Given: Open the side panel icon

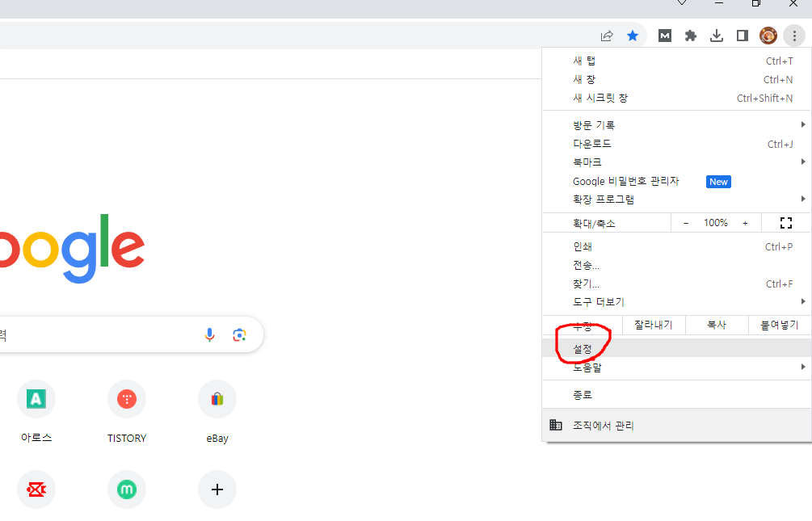Looking at the screenshot, I should tap(742, 36).
